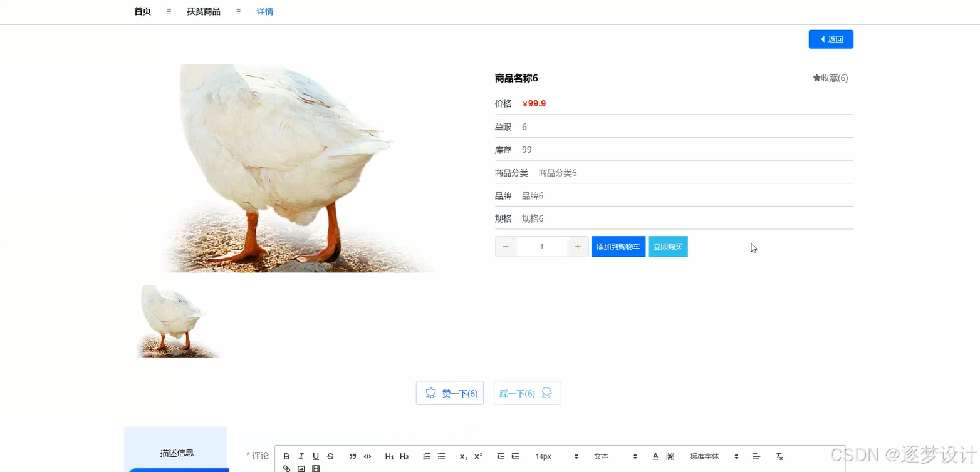This screenshot has height=472, width=980.
Task: Clear text formatting with the Tx icon
Action: [779, 456]
